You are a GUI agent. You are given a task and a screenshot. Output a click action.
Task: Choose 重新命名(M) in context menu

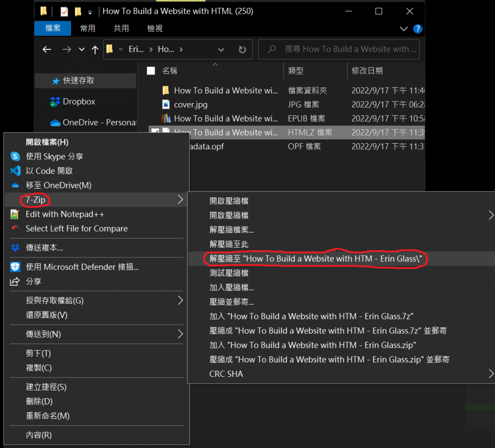point(97,416)
